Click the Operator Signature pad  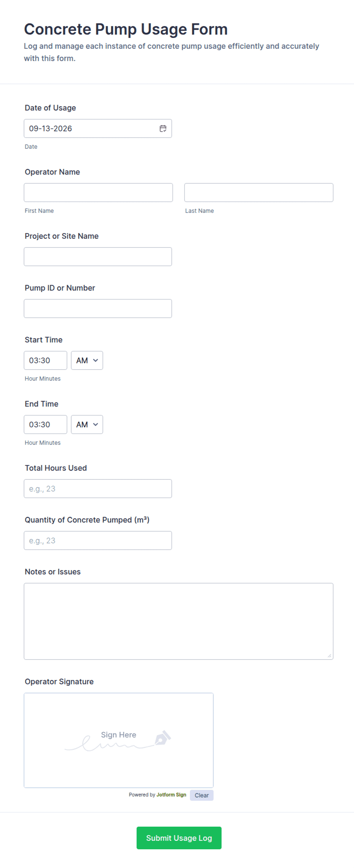[119, 740]
